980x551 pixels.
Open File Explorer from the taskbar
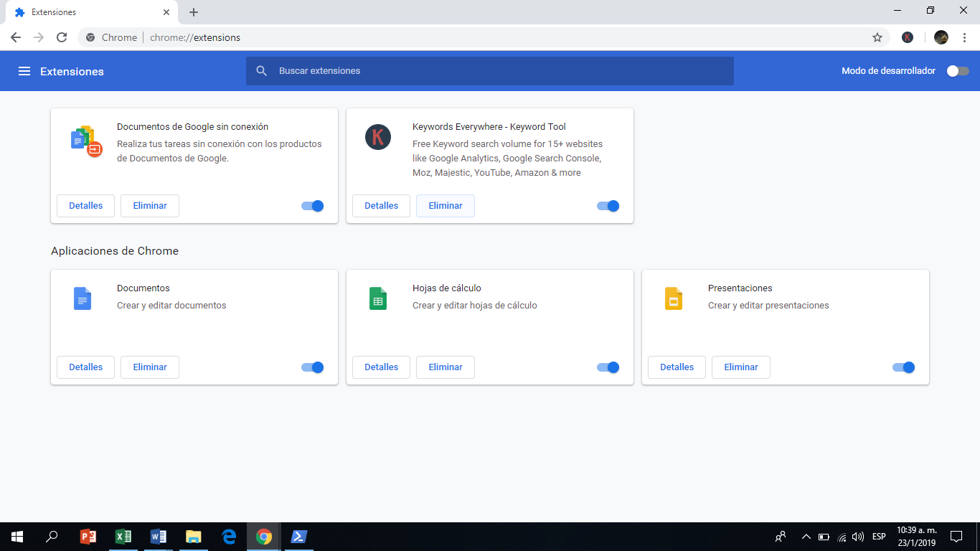click(194, 537)
